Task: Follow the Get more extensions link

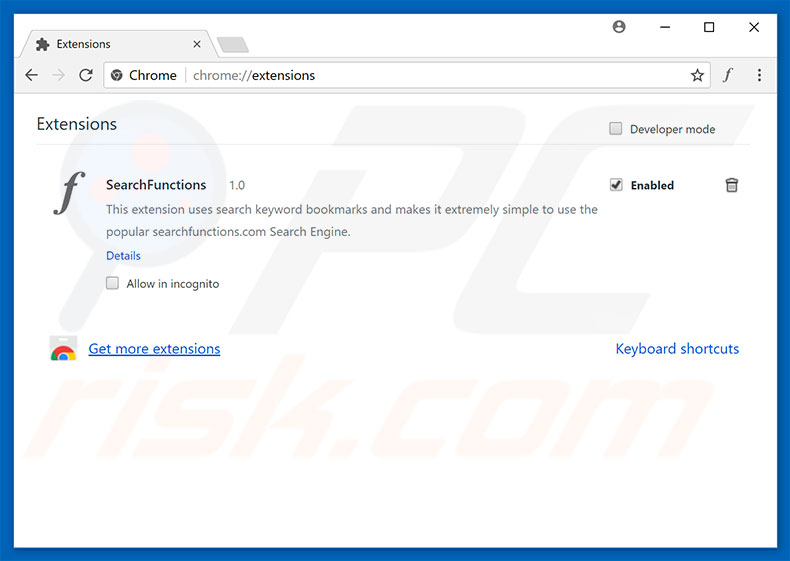Action: click(154, 349)
